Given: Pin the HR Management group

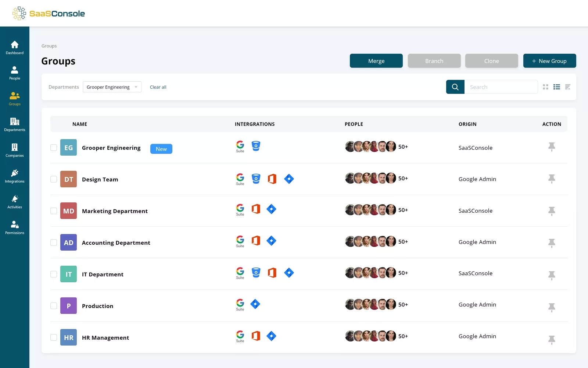Looking at the screenshot, I should [551, 339].
